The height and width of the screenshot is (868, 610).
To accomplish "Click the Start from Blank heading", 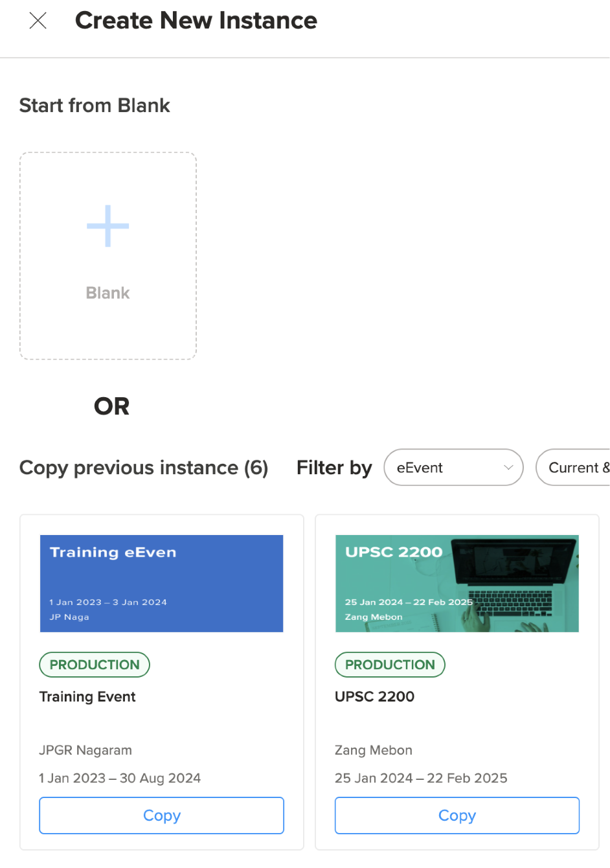I will pos(95,105).
